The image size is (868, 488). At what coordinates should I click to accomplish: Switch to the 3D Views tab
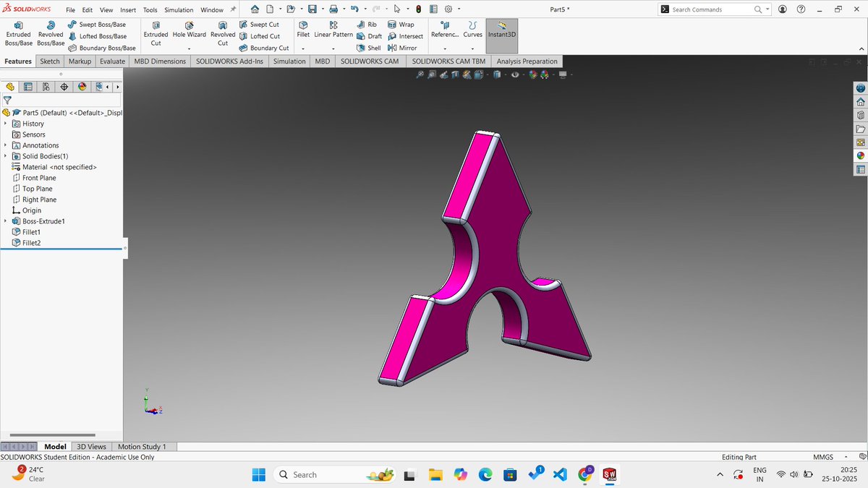click(92, 447)
